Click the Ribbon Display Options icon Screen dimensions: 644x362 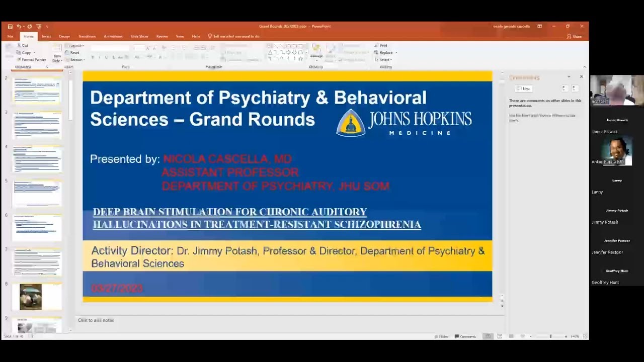click(x=539, y=26)
